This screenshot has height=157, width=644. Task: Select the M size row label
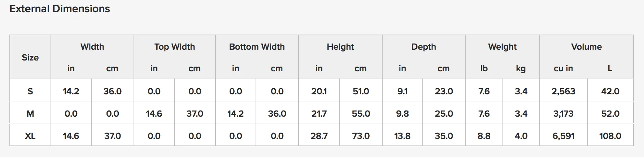(x=30, y=113)
